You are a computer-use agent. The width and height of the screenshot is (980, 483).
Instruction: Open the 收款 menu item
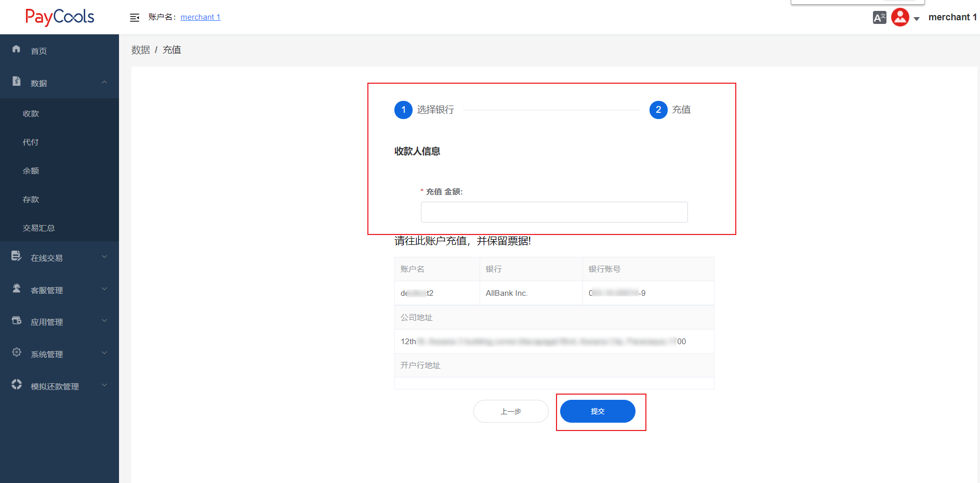[x=31, y=114]
